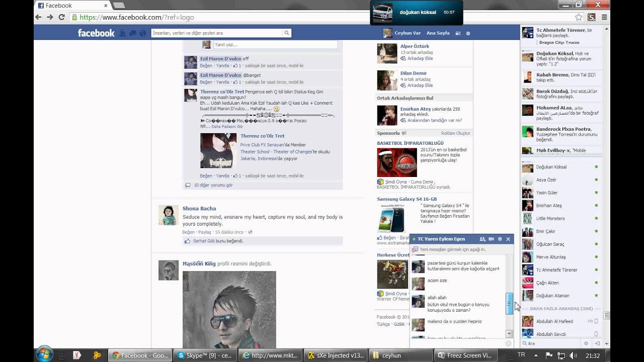Click Reklam Oluştur link

pos(455,133)
